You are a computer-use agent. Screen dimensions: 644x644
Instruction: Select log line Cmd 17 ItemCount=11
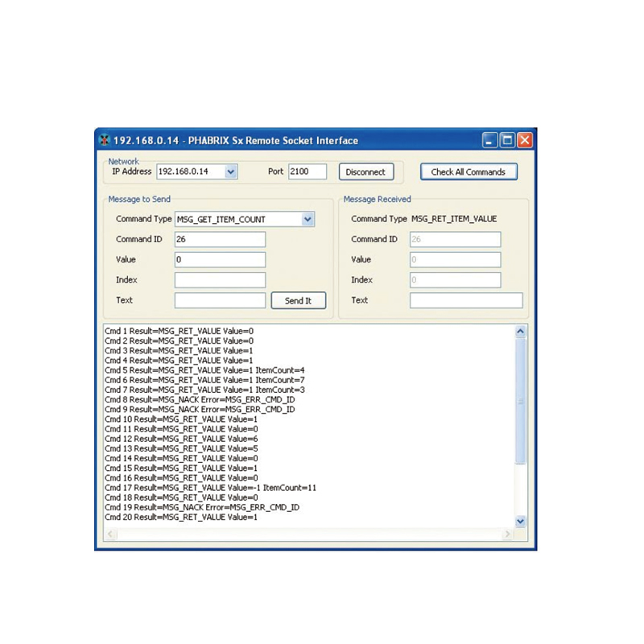point(210,488)
